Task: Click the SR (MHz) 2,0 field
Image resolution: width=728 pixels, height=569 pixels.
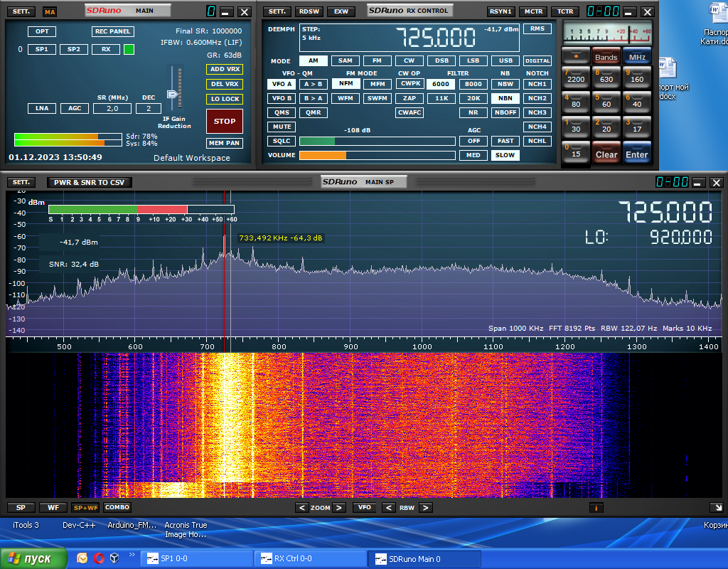Action: [x=112, y=108]
